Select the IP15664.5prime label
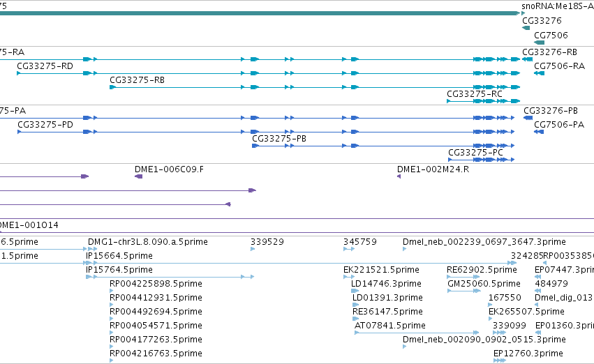The width and height of the screenshot is (594, 364). 119,256
